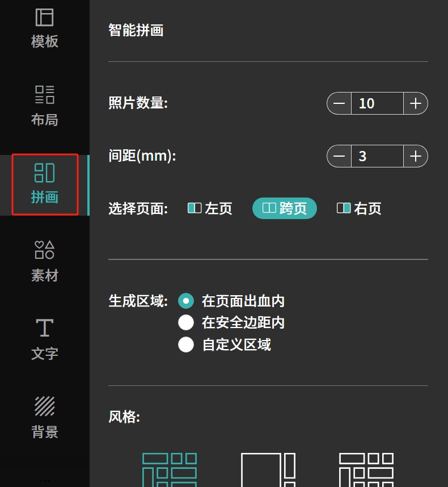
Task: Click the 照片数量 number field
Action: point(377,103)
